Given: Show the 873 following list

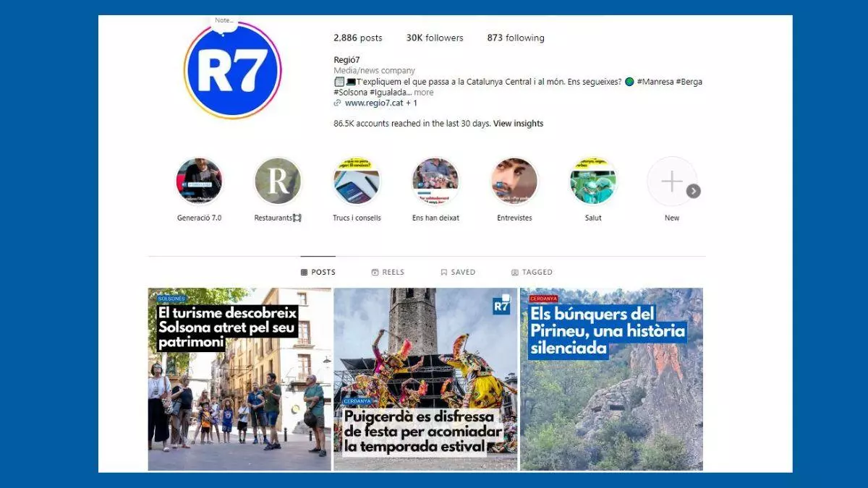Looking at the screenshot, I should [516, 38].
